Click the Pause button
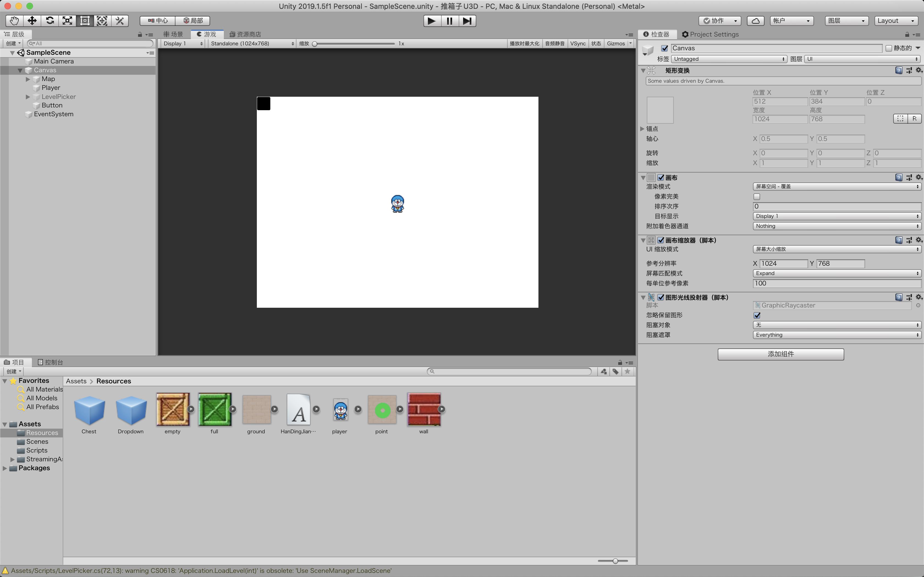 [449, 21]
